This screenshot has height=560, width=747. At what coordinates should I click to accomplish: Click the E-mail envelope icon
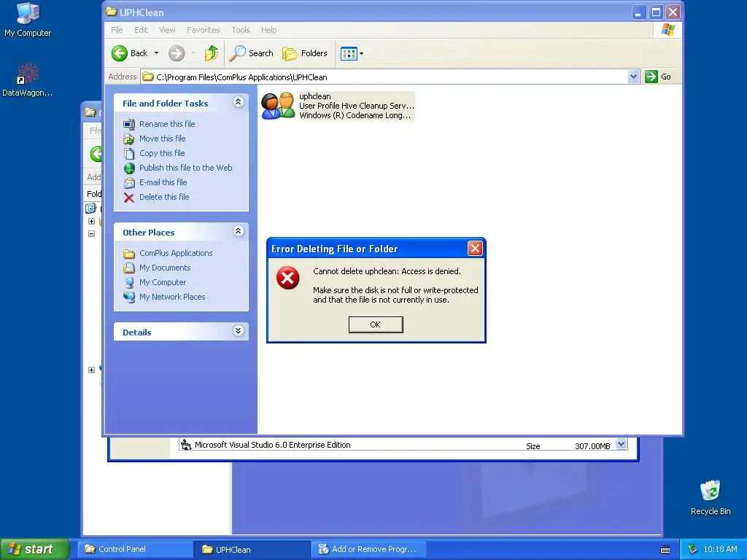pyautogui.click(x=129, y=183)
